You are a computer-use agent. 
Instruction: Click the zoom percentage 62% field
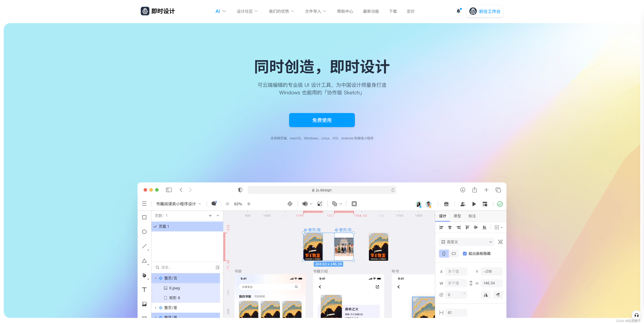click(x=238, y=204)
